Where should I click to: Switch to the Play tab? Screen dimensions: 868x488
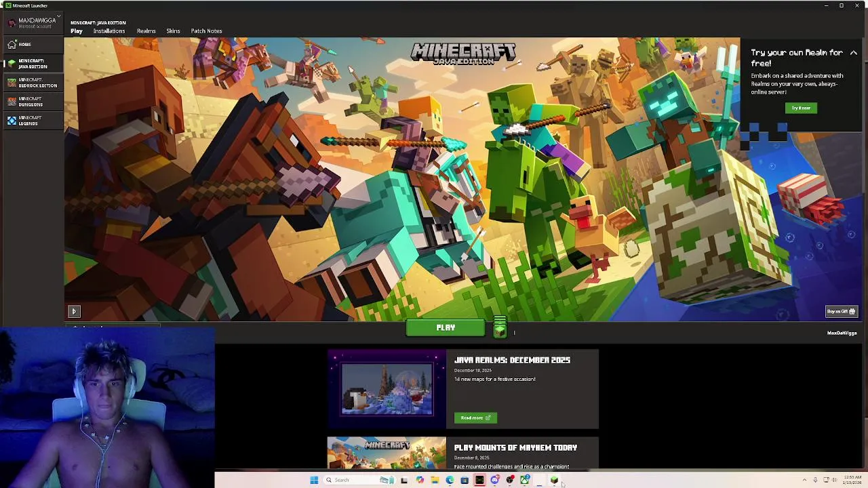pos(77,31)
